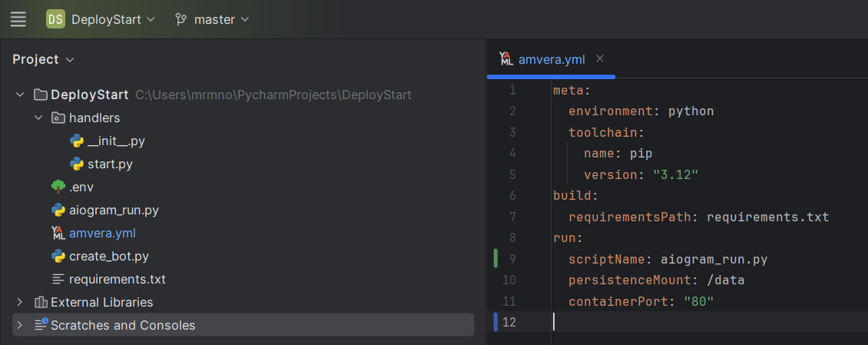Collapse the handlers folder

[38, 118]
